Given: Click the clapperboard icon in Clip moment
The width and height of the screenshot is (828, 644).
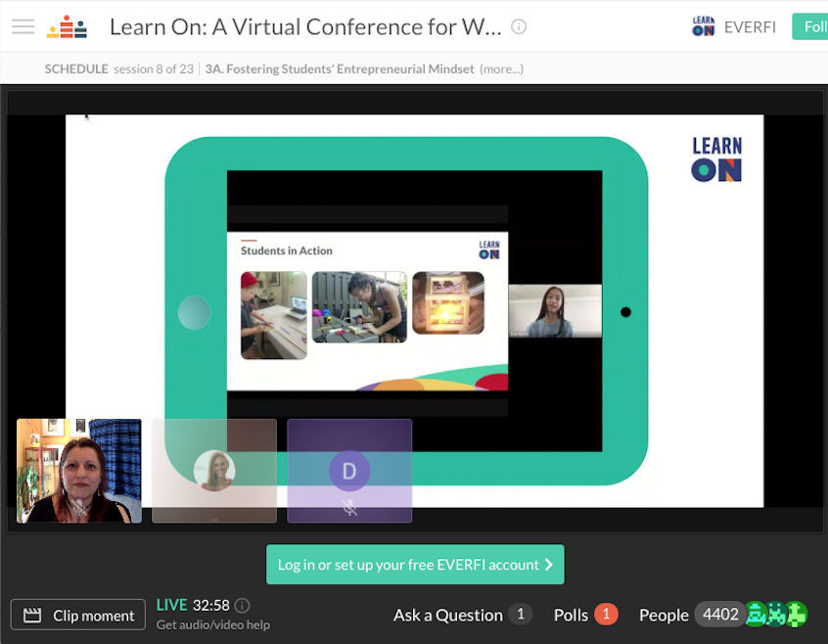Looking at the screenshot, I should click(32, 615).
